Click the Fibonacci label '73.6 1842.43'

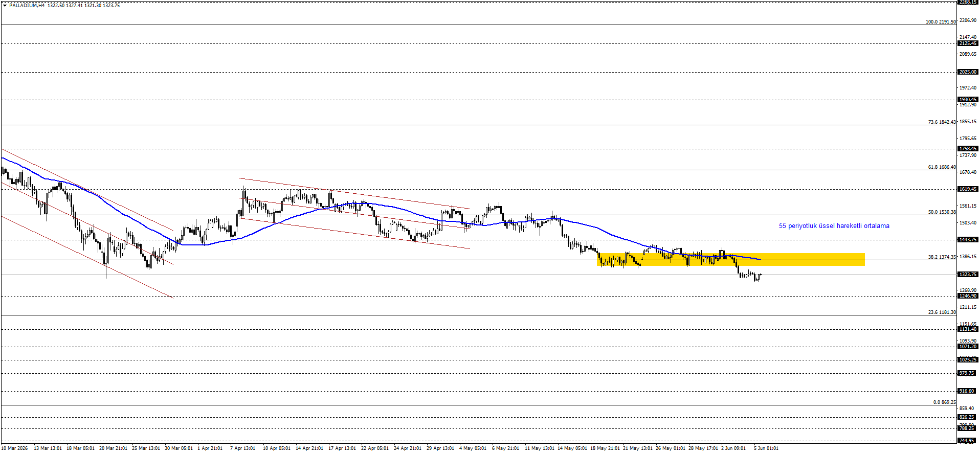942,122
